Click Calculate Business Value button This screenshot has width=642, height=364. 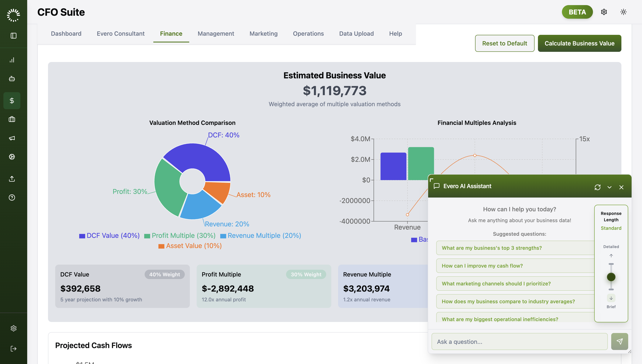(579, 43)
